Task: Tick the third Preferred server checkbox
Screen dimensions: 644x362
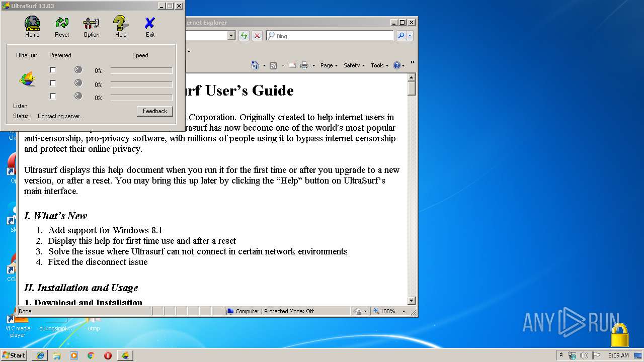Action: (x=53, y=97)
